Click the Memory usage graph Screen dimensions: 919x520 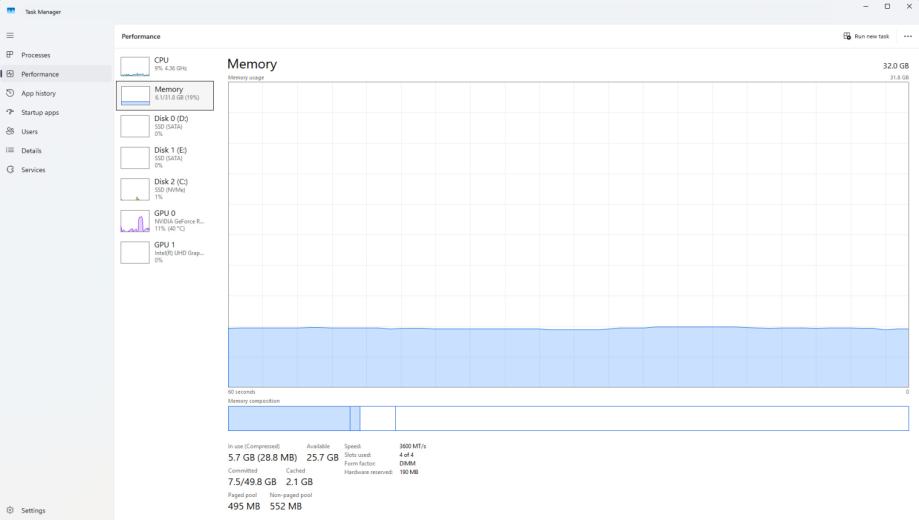tap(568, 234)
